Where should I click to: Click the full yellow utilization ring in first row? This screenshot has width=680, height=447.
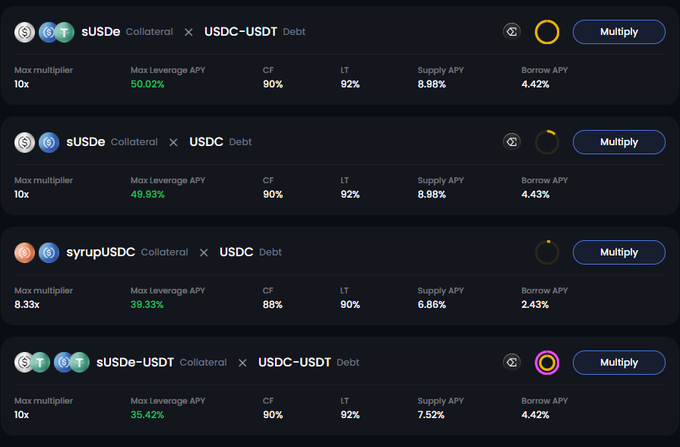[x=547, y=32]
